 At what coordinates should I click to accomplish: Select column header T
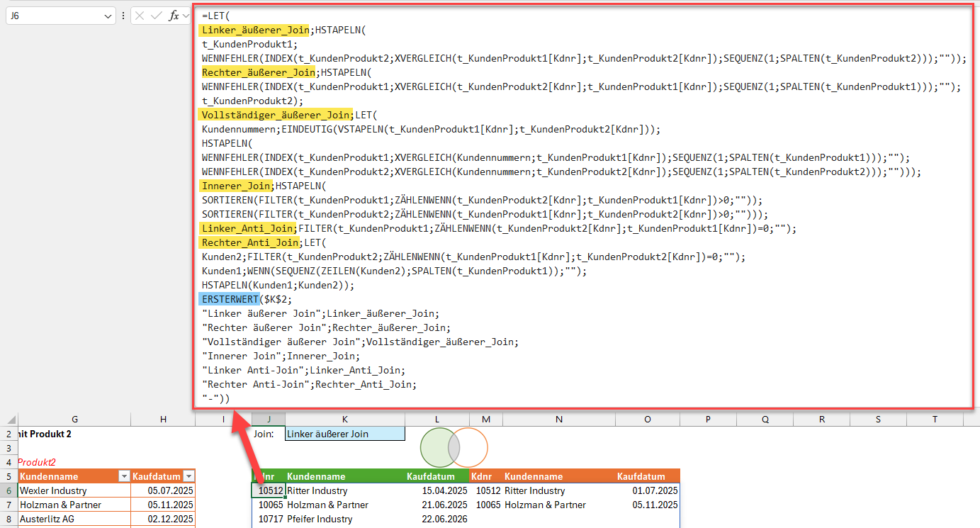coord(935,420)
